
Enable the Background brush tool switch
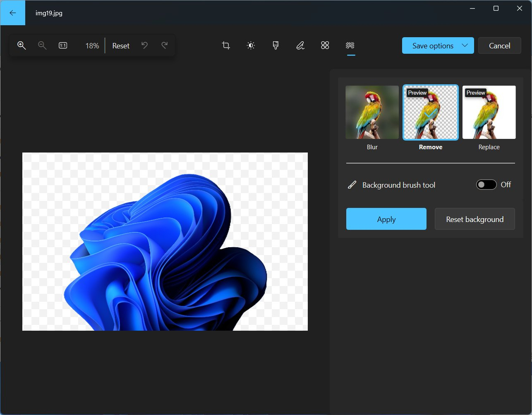click(486, 185)
